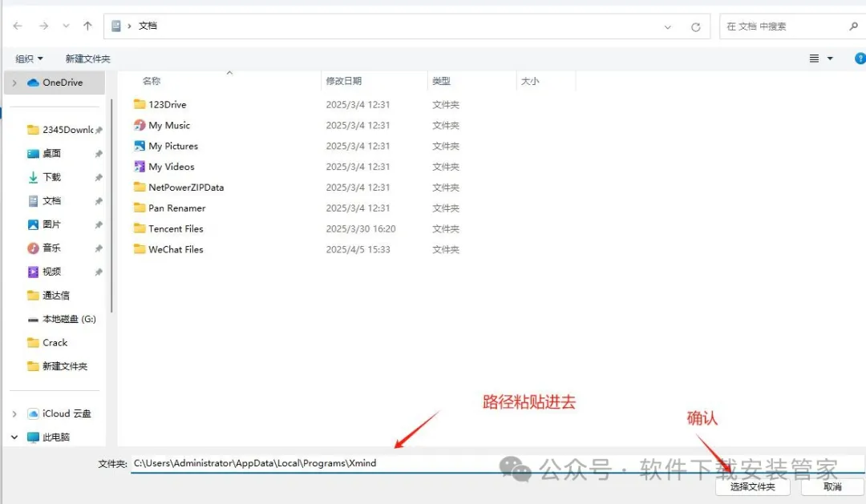Select the WeChat Files folder icon
The height and width of the screenshot is (504, 866).
pos(140,249)
